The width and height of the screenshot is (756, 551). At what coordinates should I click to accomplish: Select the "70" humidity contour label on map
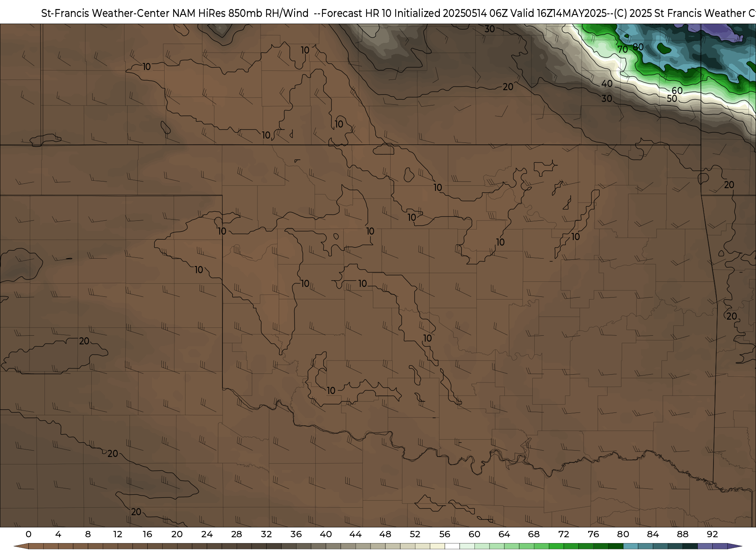point(623,49)
